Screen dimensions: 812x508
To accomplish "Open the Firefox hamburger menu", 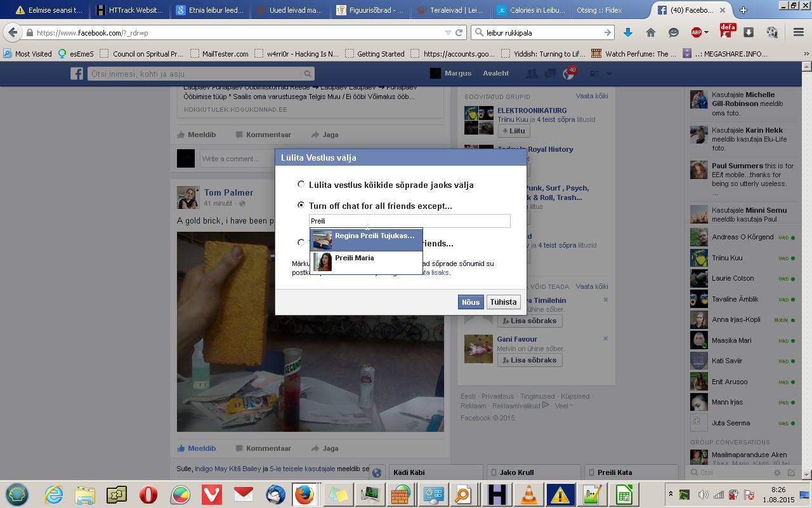I will (799, 32).
